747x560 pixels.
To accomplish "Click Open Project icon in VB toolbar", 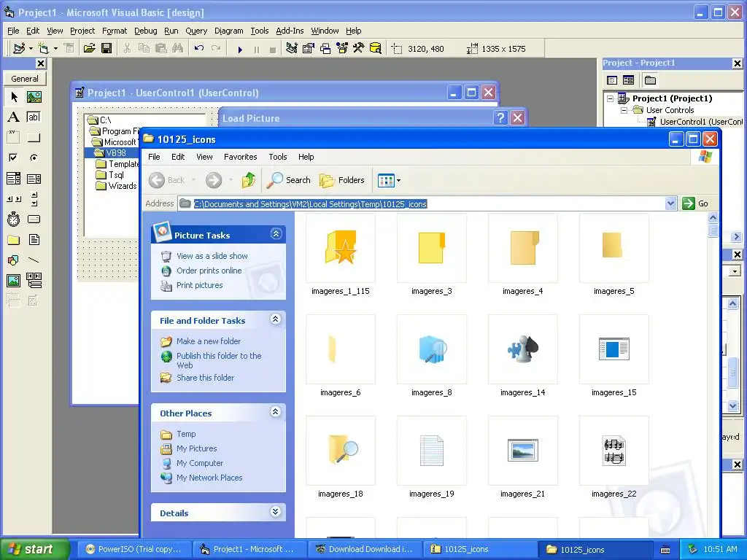I will tap(89, 49).
